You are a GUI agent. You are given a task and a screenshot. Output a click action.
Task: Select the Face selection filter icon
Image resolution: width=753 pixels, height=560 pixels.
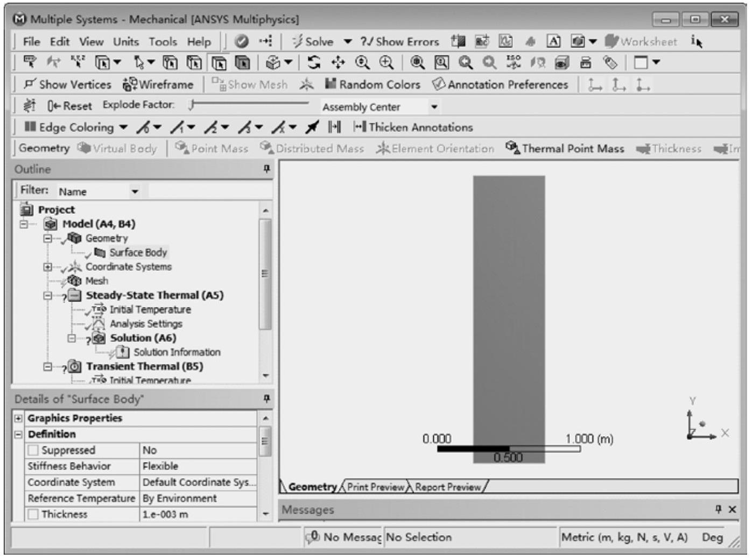pos(219,63)
